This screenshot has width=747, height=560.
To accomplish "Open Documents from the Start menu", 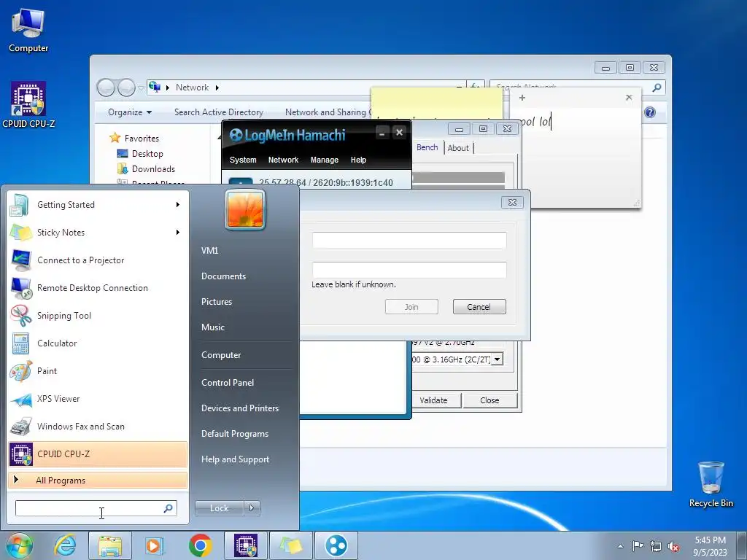I will coord(223,276).
